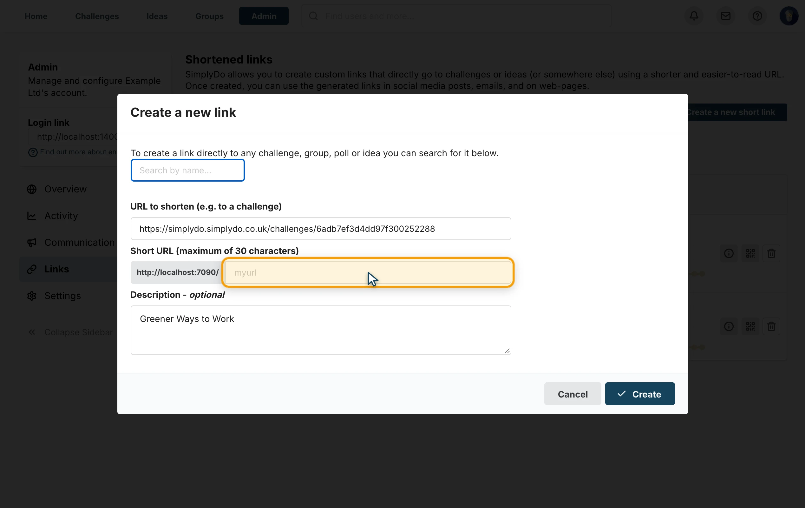Open the messages envelope icon
Image resolution: width=812 pixels, height=508 pixels.
pos(725,16)
